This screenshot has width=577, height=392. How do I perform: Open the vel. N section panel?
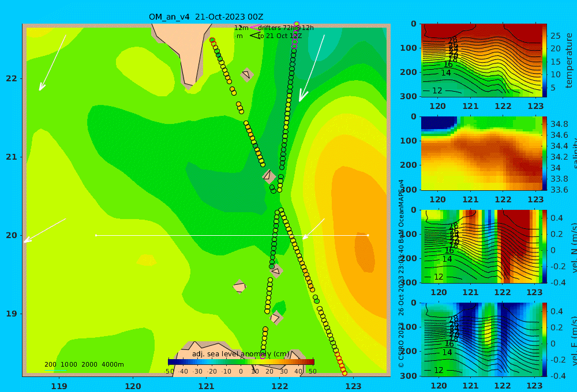click(x=481, y=246)
